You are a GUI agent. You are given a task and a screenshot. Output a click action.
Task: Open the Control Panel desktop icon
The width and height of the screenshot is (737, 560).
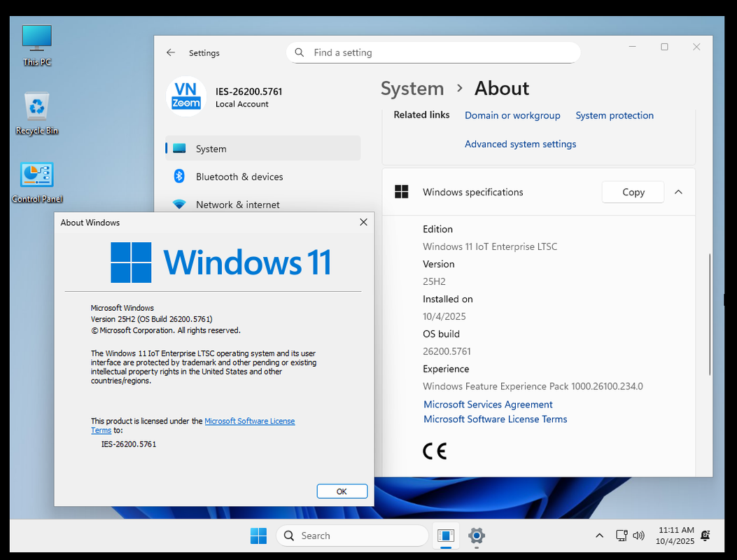36,183
